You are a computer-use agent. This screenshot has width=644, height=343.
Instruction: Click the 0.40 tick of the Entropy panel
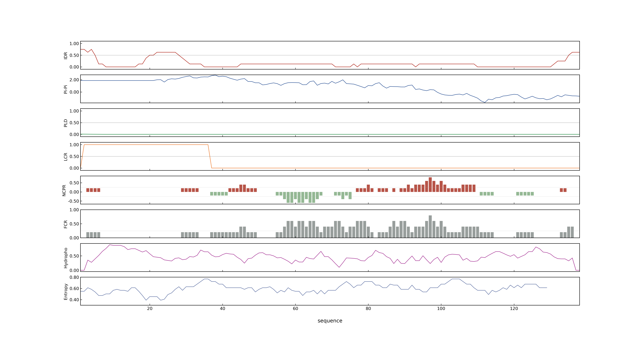pyautogui.click(x=74, y=300)
